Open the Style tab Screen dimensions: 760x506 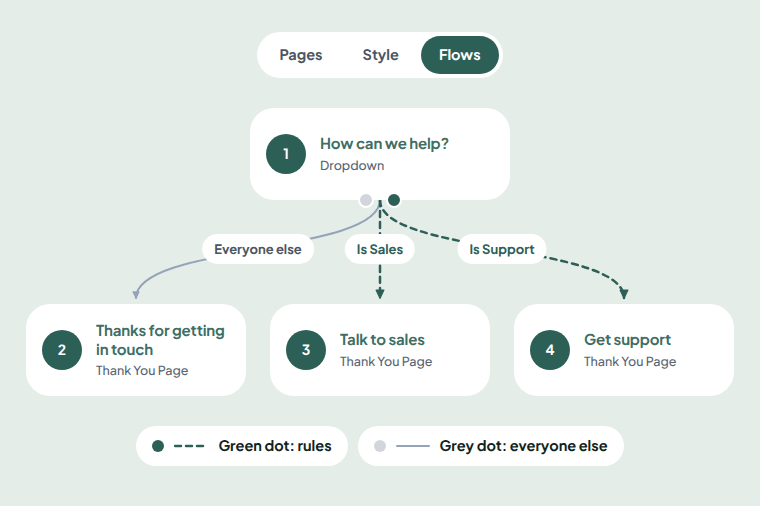(380, 55)
